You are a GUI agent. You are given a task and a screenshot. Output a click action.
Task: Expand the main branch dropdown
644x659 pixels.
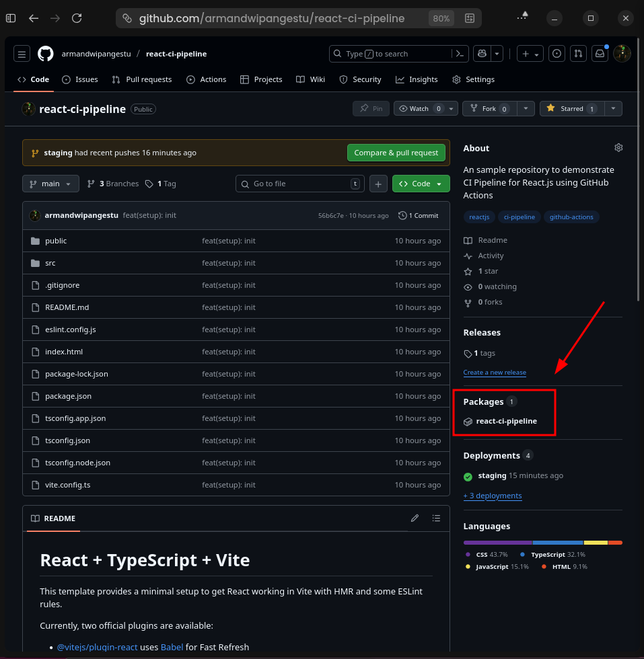pyautogui.click(x=50, y=184)
